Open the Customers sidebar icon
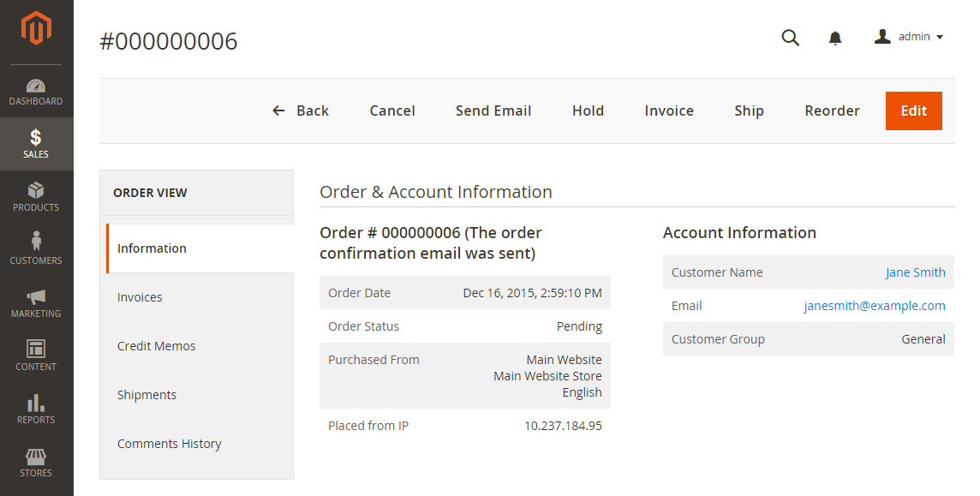The image size is (980, 496). pos(36,241)
